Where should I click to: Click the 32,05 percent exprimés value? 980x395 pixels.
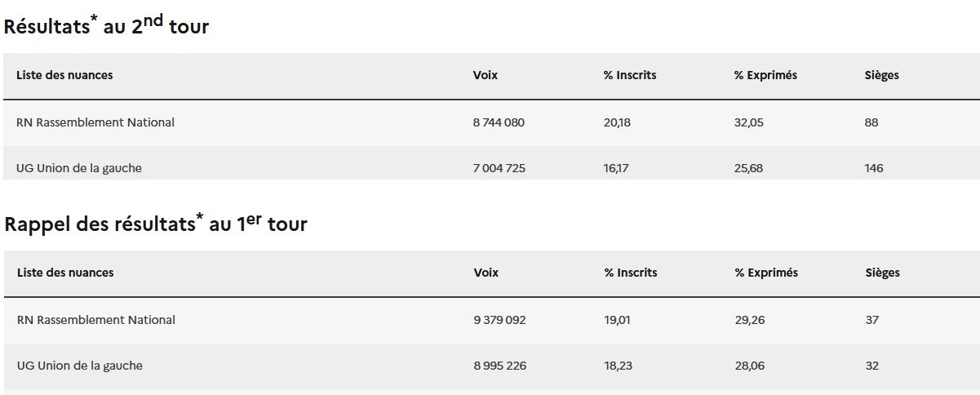pyautogui.click(x=749, y=122)
